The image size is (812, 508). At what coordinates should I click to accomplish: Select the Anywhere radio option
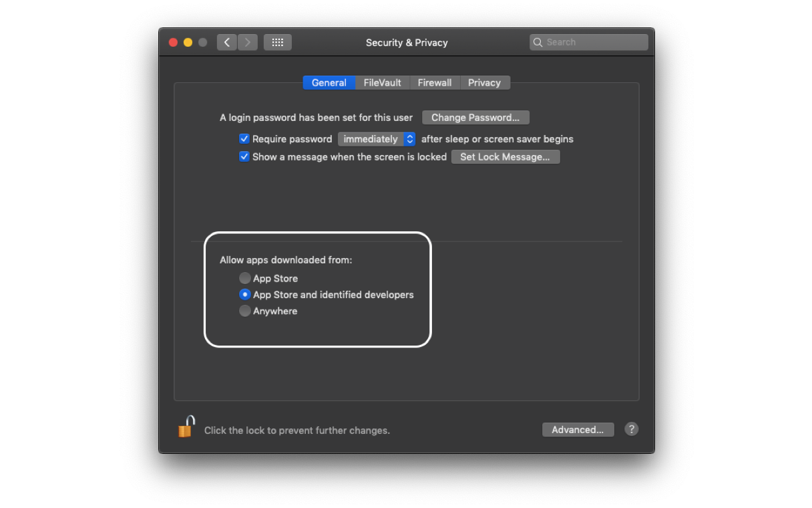pyautogui.click(x=245, y=311)
